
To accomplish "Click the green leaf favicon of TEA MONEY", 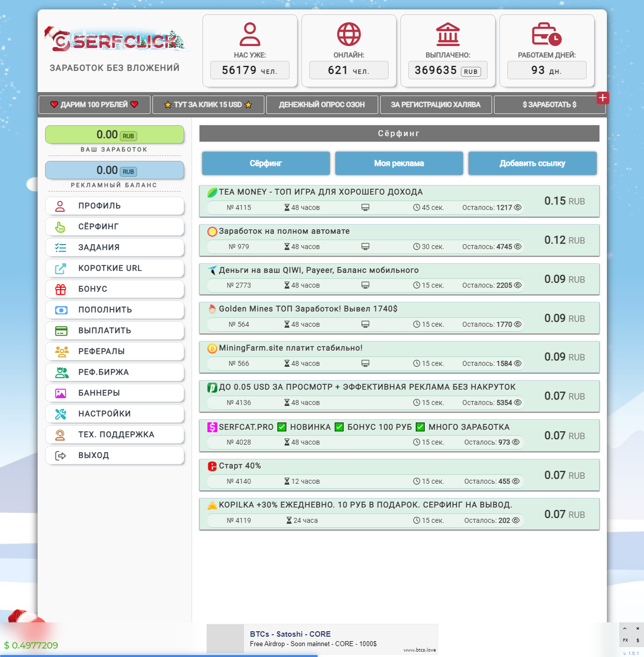I will click(212, 192).
